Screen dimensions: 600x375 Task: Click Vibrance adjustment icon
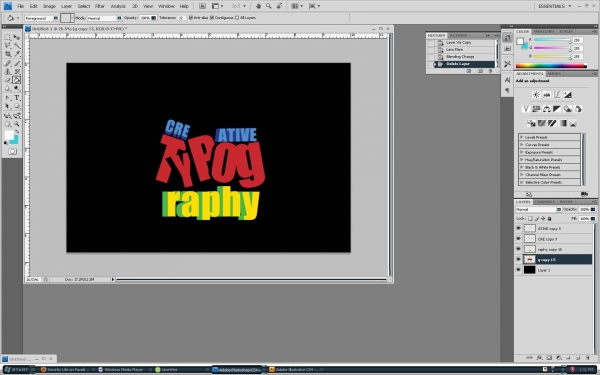click(x=526, y=109)
